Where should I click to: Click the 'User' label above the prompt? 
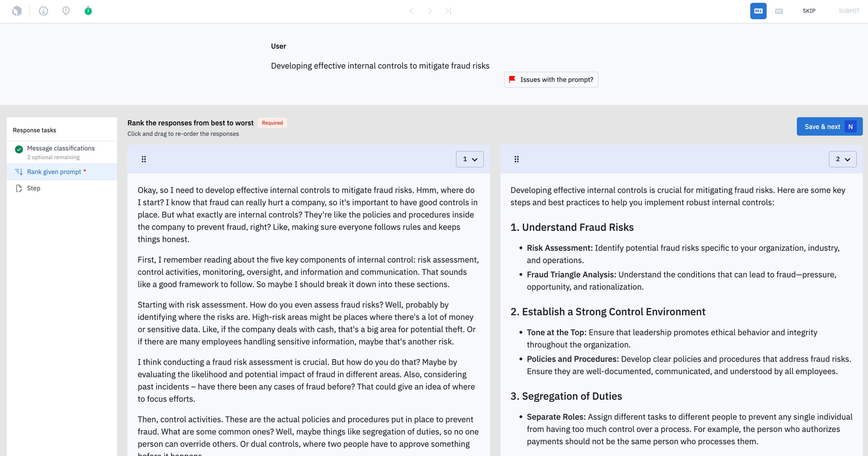coord(278,46)
